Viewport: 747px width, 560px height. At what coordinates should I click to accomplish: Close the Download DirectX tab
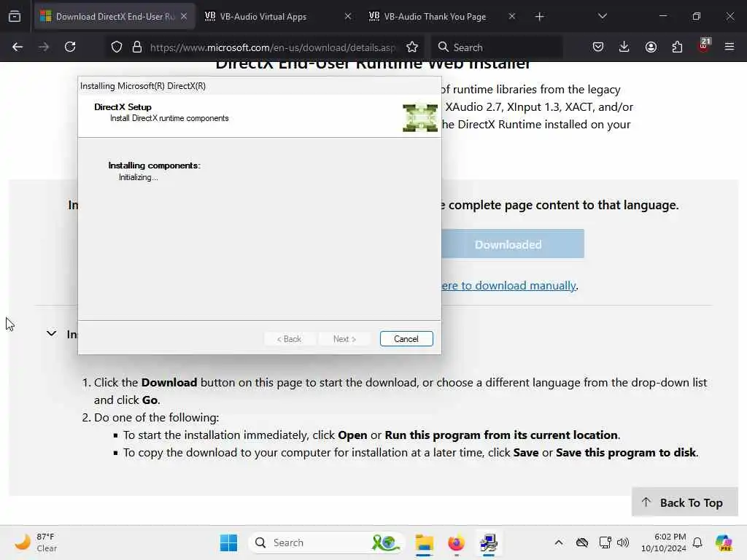[184, 16]
